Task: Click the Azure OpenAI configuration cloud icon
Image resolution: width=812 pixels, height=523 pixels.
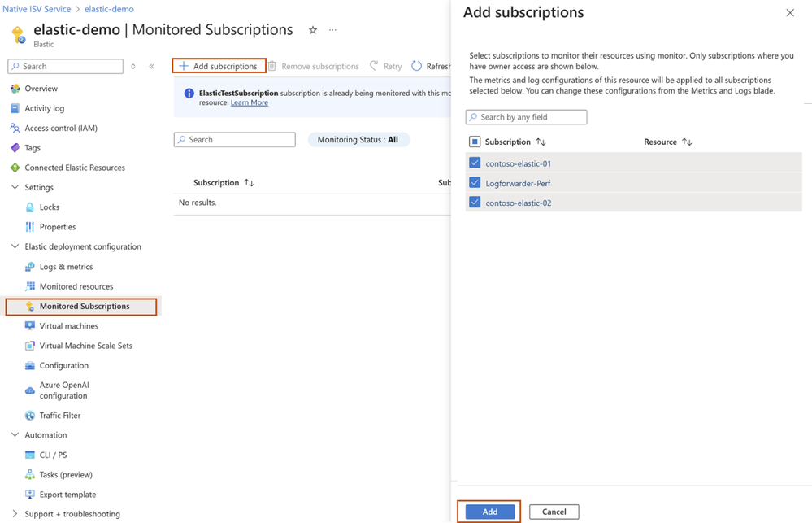Action: pyautogui.click(x=30, y=390)
